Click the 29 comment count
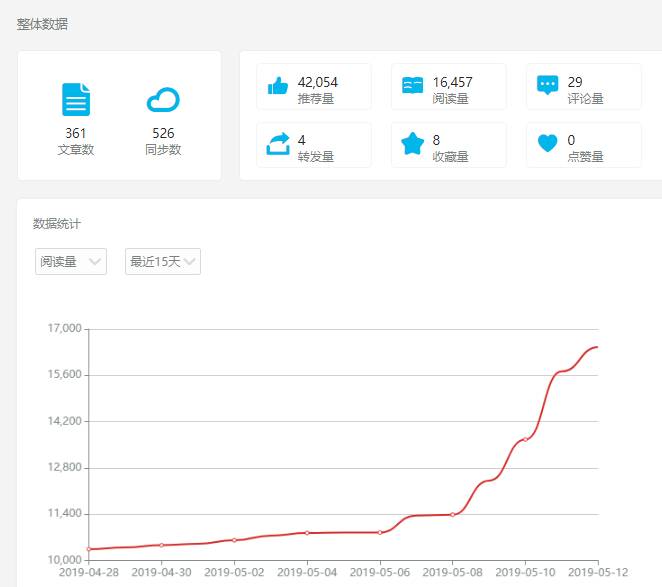 point(575,82)
